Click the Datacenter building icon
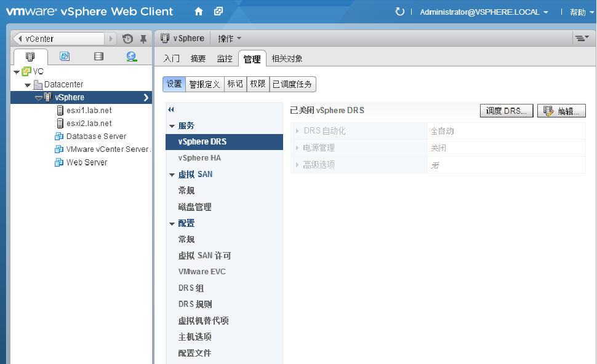This screenshot has width=597, height=364. coord(38,84)
